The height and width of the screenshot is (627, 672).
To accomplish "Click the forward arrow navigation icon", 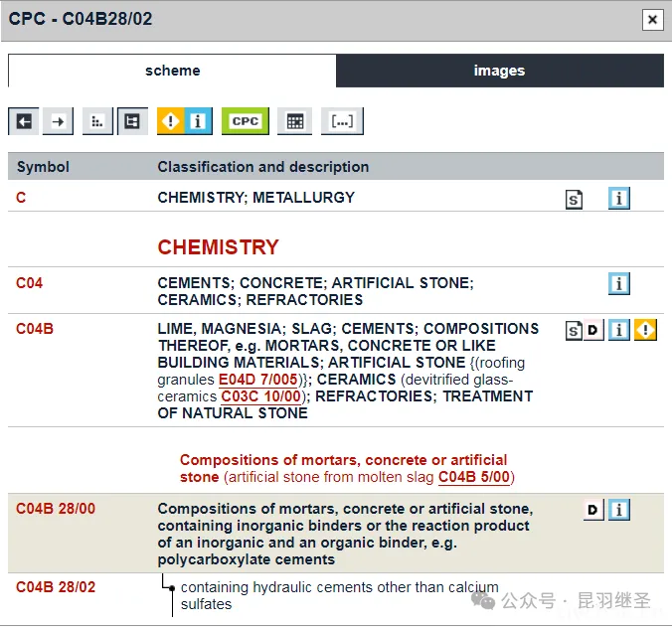I will (59, 121).
